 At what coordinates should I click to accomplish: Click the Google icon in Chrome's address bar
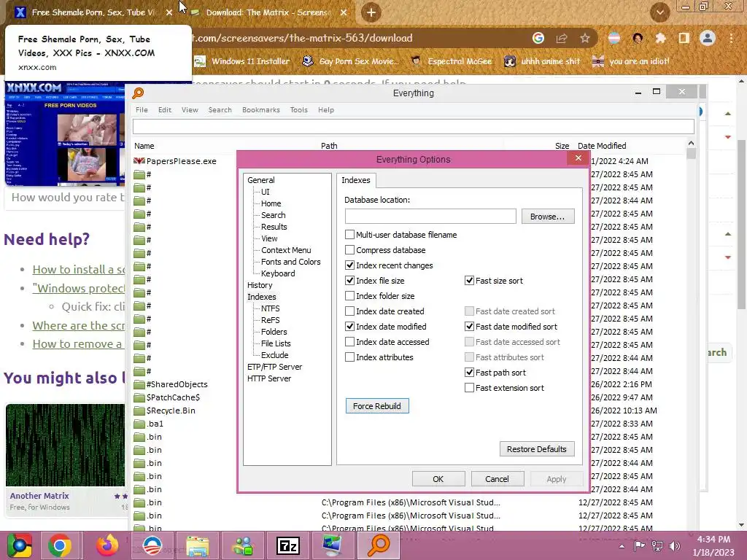click(x=538, y=38)
